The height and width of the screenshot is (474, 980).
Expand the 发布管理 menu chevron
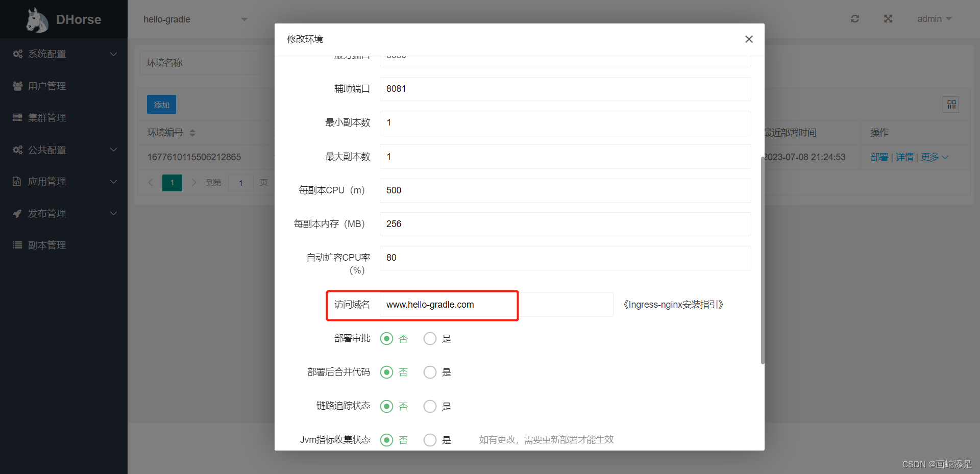point(114,213)
